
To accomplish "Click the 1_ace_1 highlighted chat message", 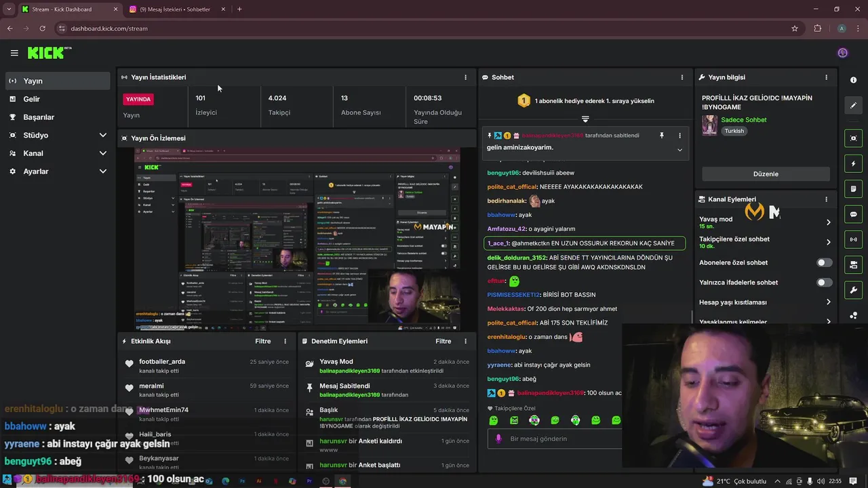I will coord(585,243).
